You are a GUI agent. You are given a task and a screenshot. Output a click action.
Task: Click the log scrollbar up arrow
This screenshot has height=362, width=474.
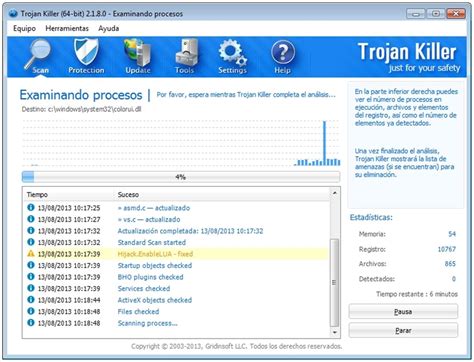(x=335, y=193)
